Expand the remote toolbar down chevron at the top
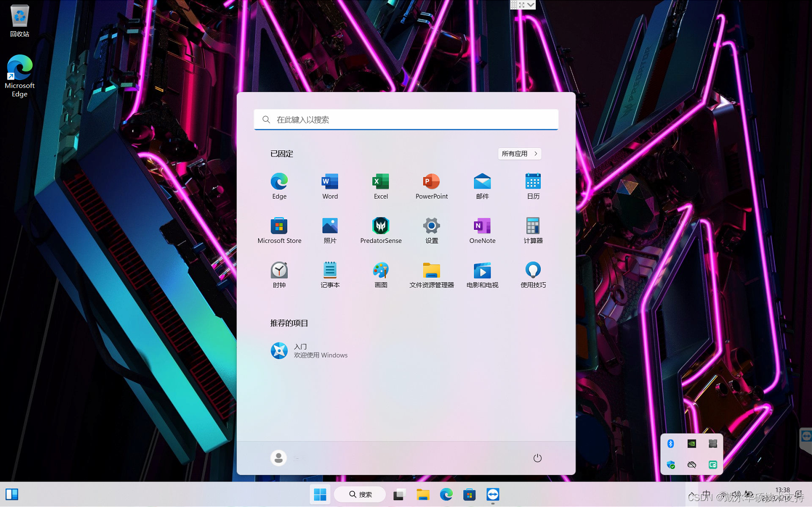Image resolution: width=812 pixels, height=507 pixels. click(x=531, y=5)
